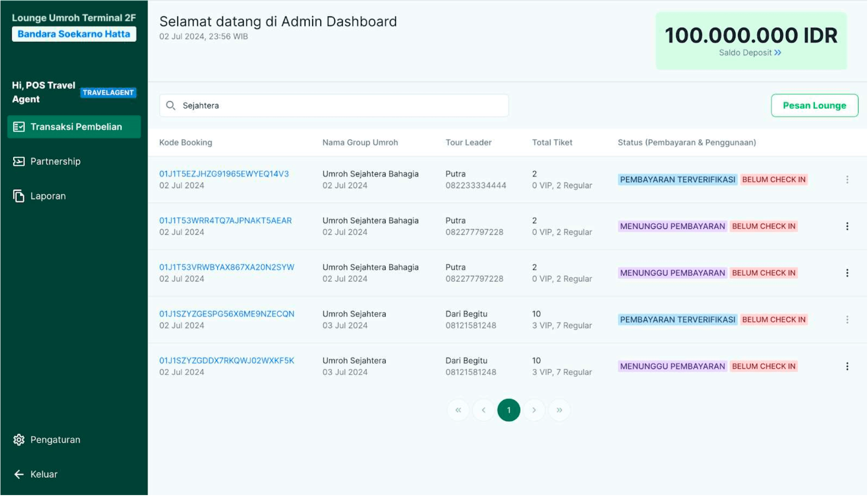868x496 pixels.
Task: Select page 1 in pagination
Action: click(509, 410)
